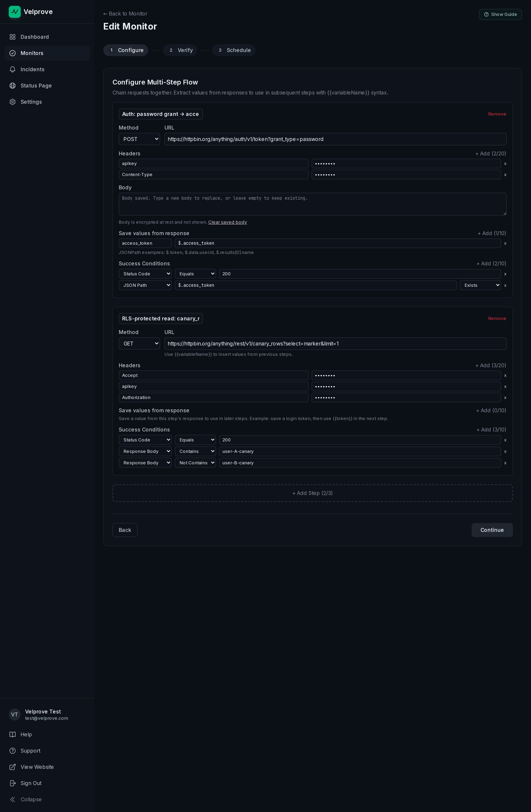Viewport: 531px width, 812px height.
Task: Remove the Auth password grant step
Action: (x=497, y=114)
